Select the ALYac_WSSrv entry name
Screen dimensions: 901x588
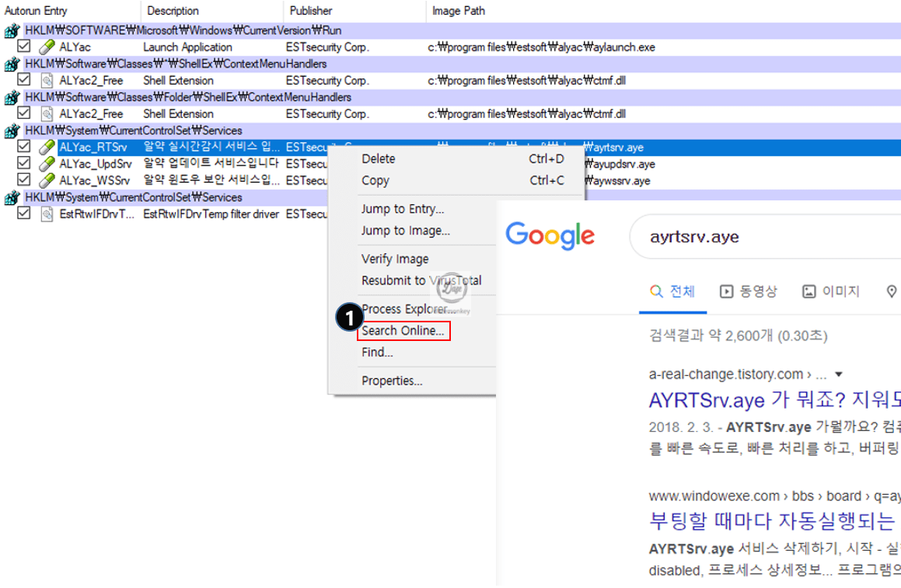[x=94, y=180]
